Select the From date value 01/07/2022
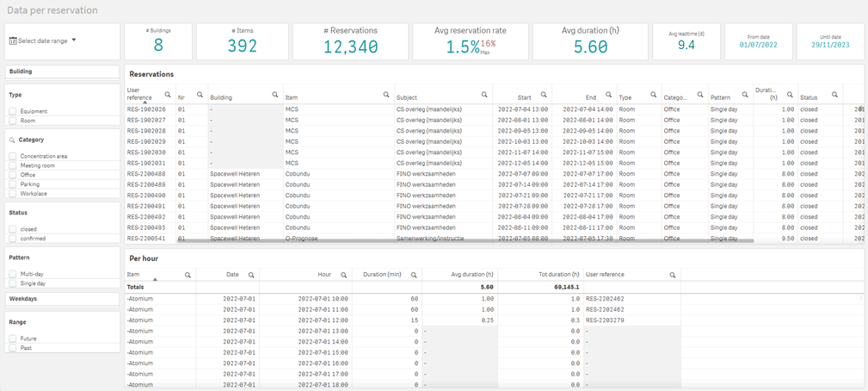Screen dimensions: 868x391 [759, 46]
